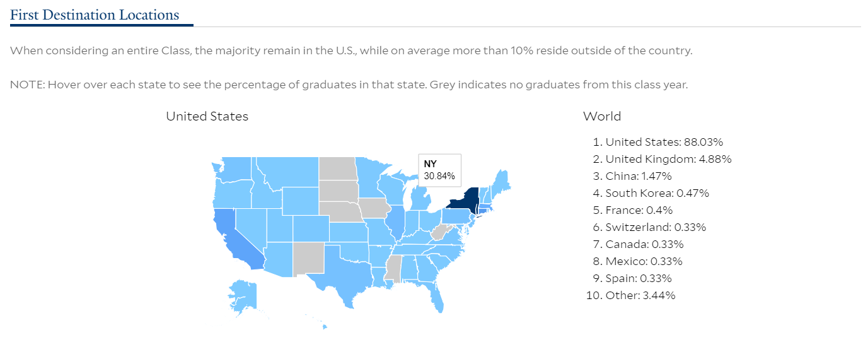Click grey North Dakota on map
This screenshot has height=342, width=868.
337,168
